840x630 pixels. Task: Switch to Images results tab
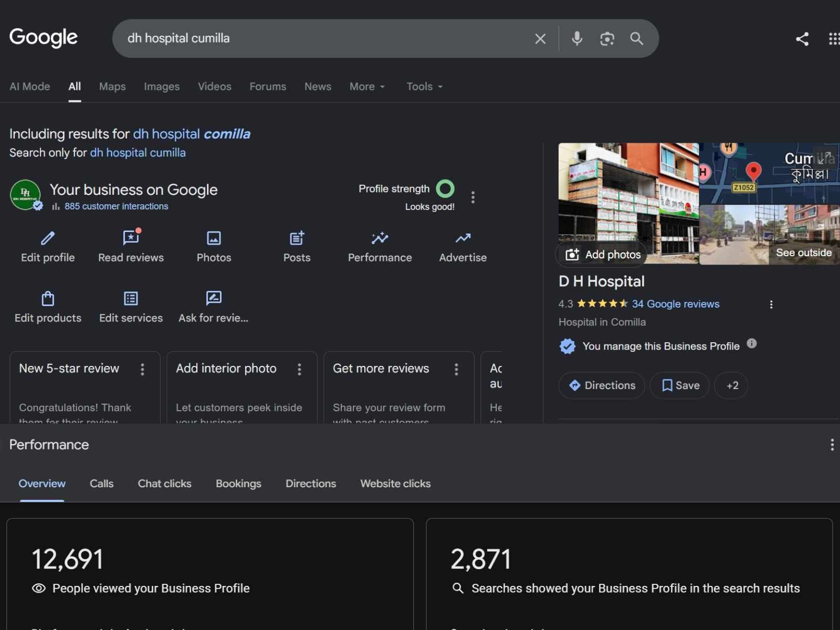click(x=162, y=87)
